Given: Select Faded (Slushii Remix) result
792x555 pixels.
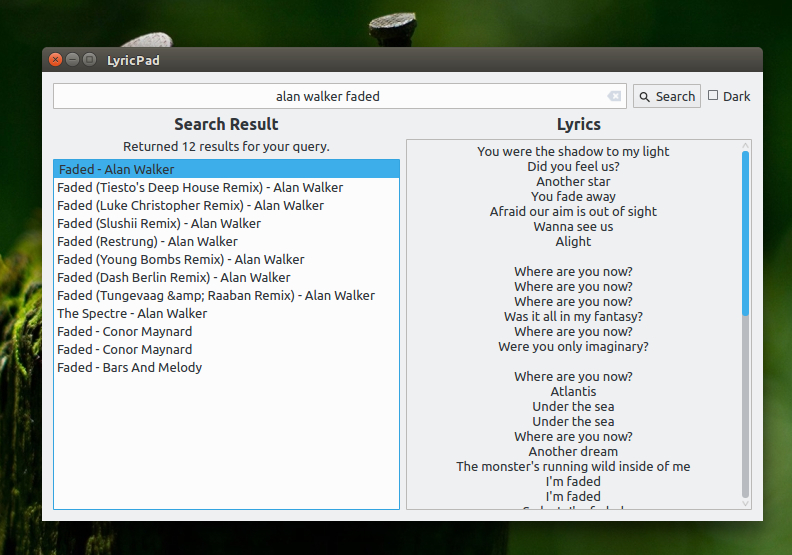Looking at the screenshot, I should pos(226,223).
